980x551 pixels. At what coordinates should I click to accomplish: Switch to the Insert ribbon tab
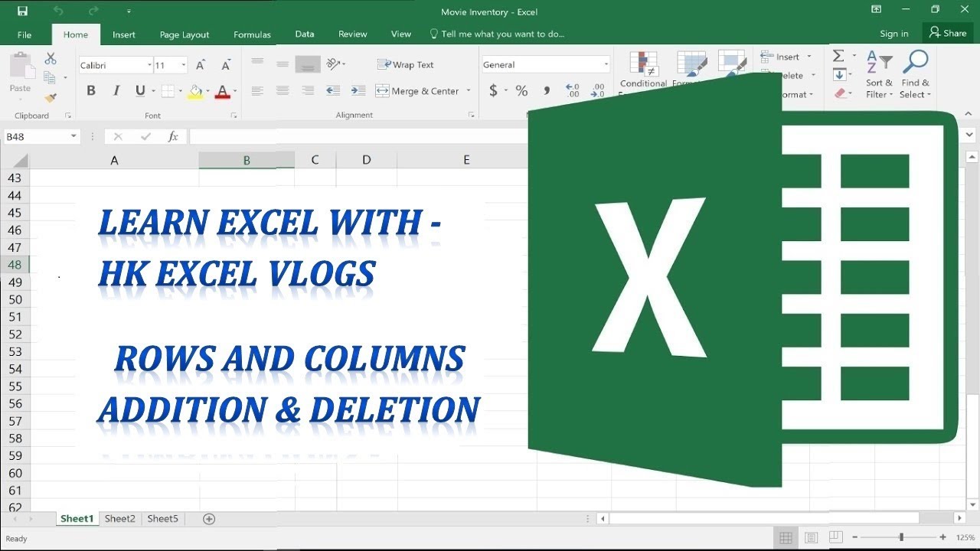click(x=124, y=34)
